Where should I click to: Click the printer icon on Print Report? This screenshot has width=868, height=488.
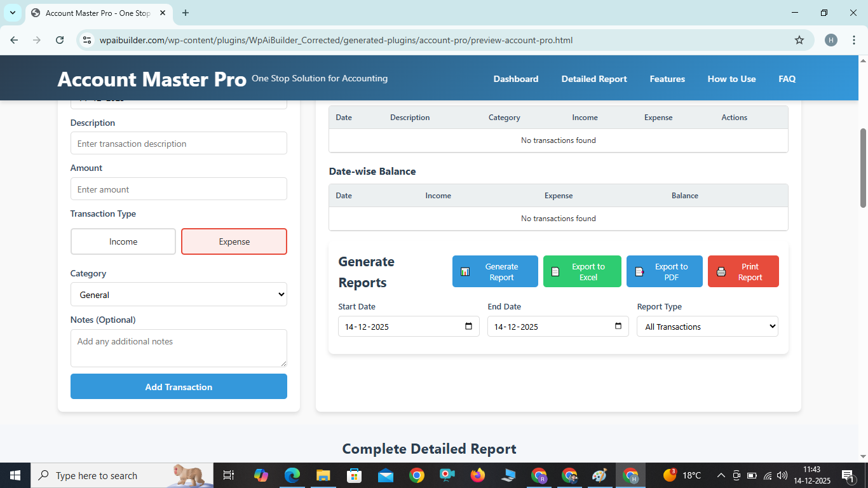pos(721,271)
